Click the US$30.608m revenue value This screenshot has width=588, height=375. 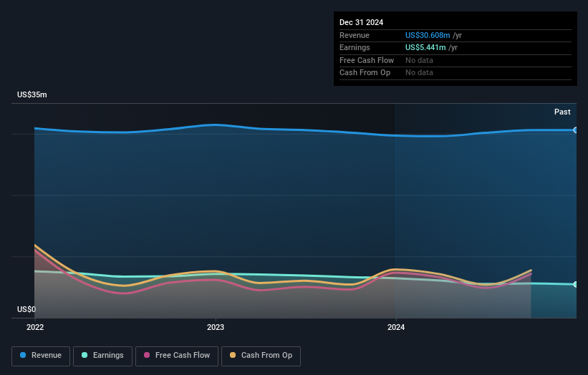428,35
